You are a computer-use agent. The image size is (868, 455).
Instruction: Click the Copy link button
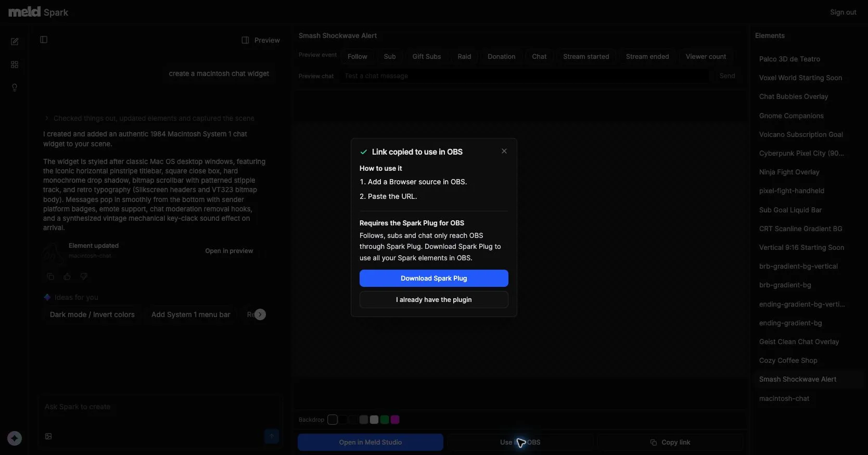670,443
